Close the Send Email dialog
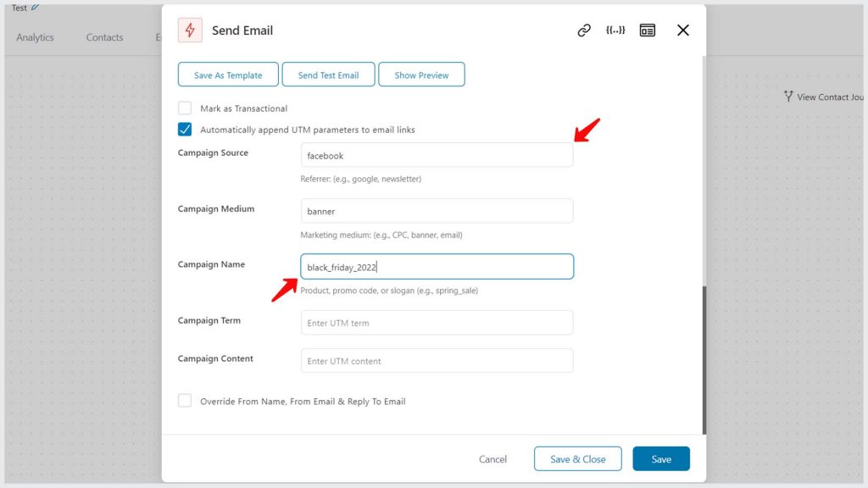This screenshot has width=868, height=488. [x=683, y=30]
